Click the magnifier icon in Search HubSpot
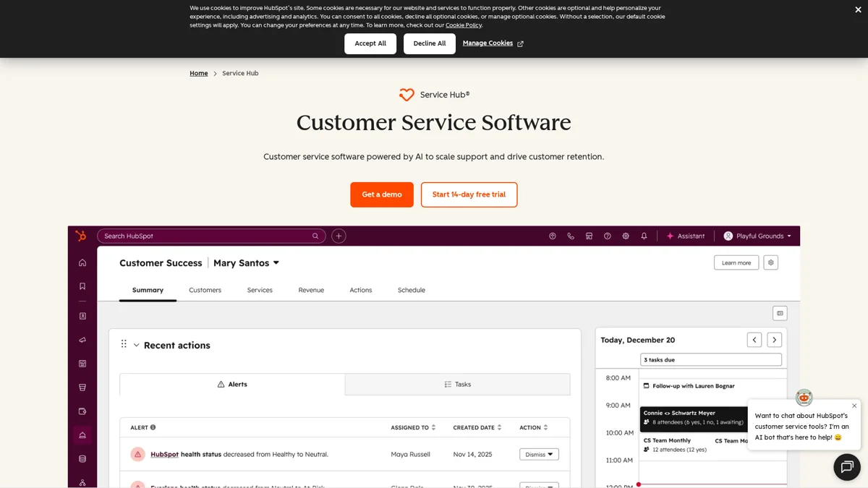The height and width of the screenshot is (488, 868). coord(315,236)
